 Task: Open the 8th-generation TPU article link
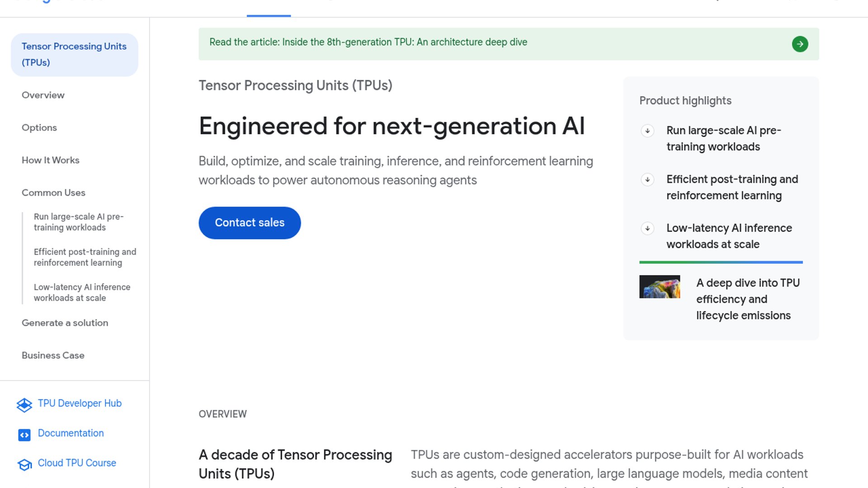pos(368,42)
